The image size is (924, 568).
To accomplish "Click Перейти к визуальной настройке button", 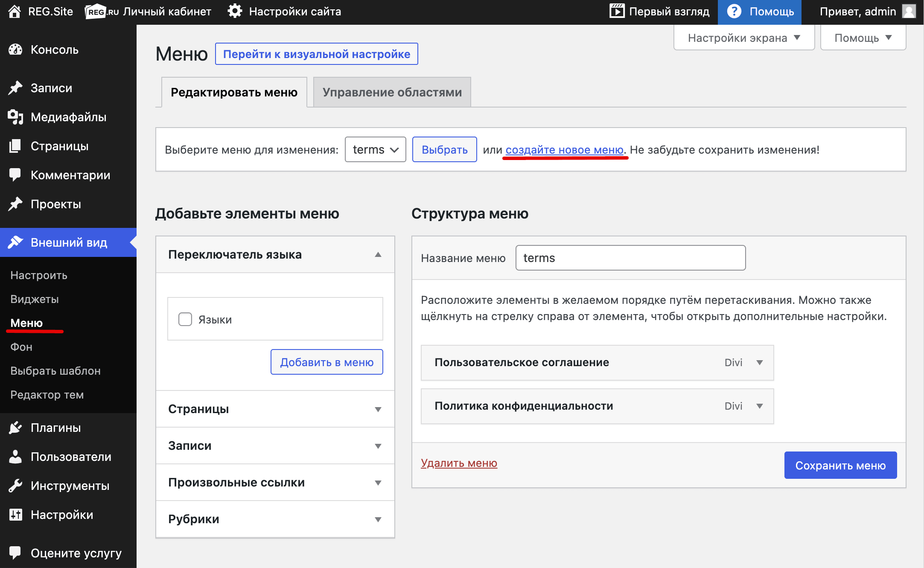I will click(x=317, y=54).
